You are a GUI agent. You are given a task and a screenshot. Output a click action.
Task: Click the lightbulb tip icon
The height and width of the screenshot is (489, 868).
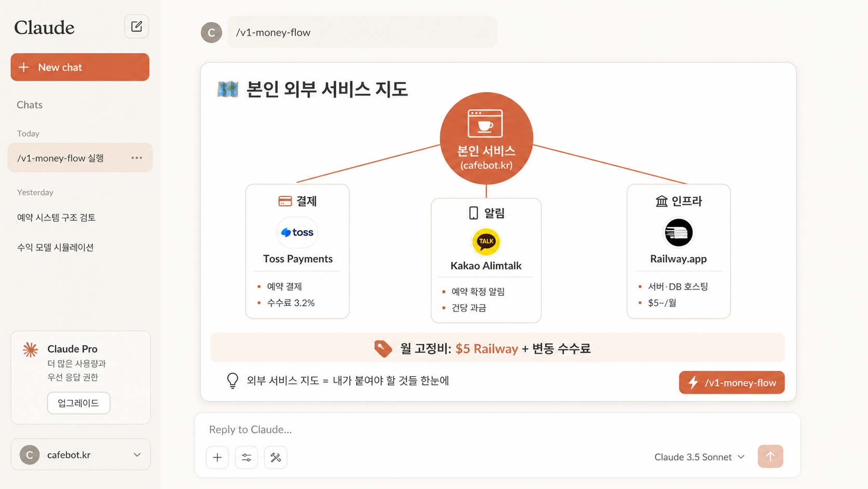(x=233, y=381)
